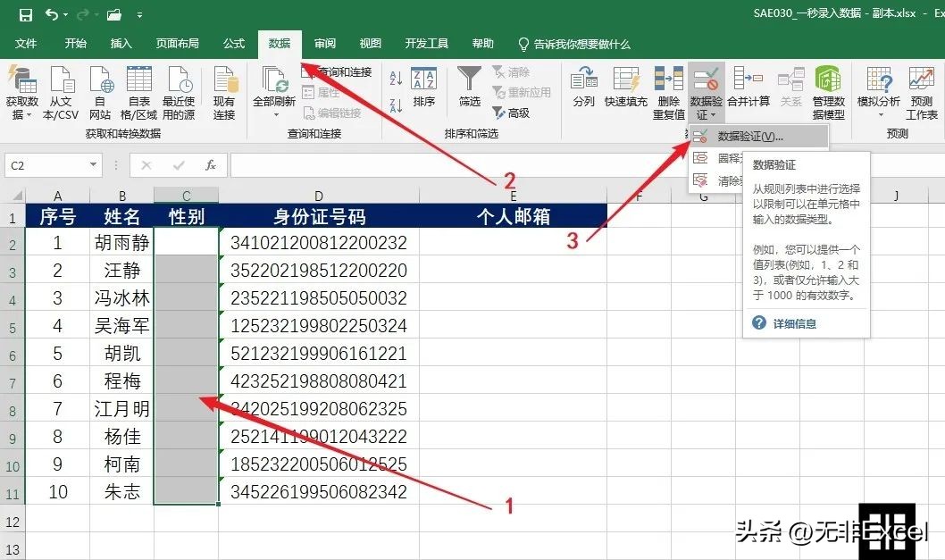The height and width of the screenshot is (560, 945).
Task: Switch to the 公式 ribbon tab
Action: tap(233, 42)
